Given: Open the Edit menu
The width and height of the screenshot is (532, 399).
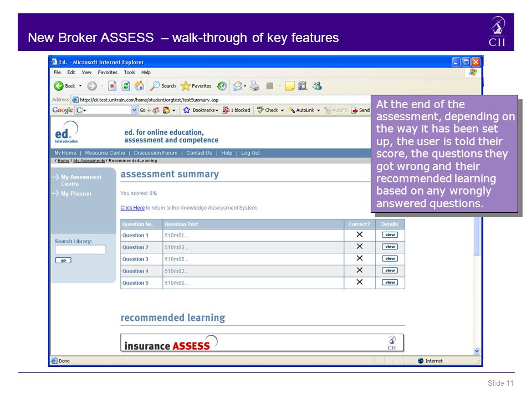Looking at the screenshot, I should [71, 72].
